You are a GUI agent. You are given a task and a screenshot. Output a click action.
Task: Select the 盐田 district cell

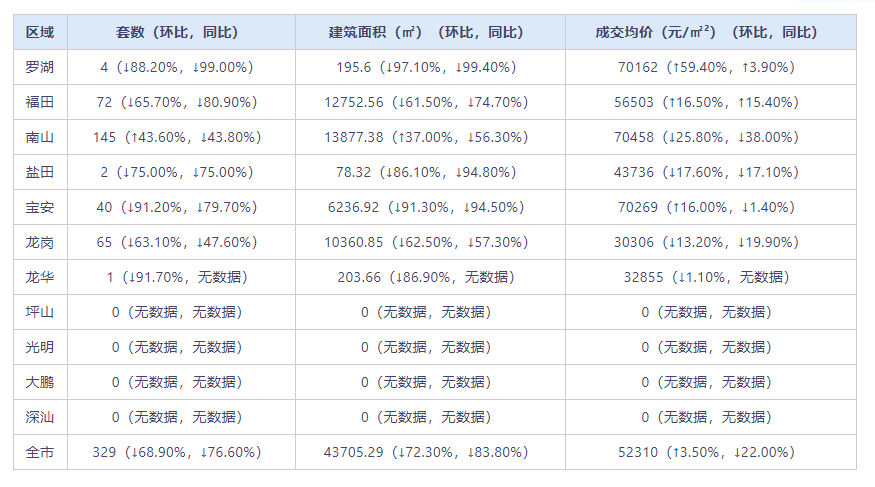point(40,172)
